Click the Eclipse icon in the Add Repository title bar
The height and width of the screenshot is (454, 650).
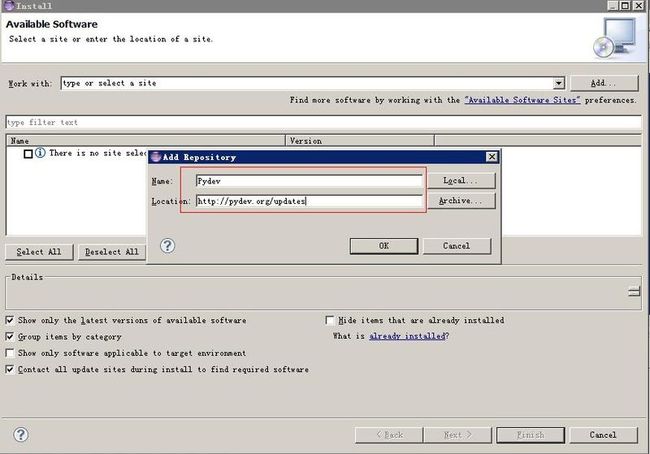[x=156, y=157]
